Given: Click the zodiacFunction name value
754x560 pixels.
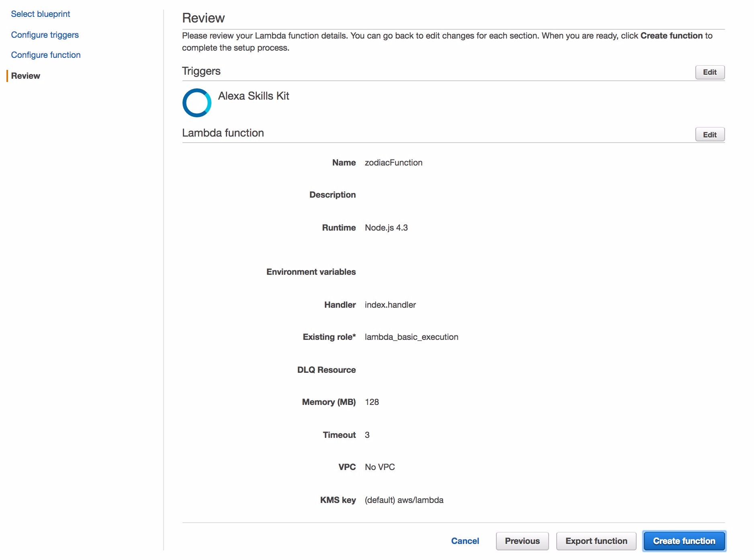Looking at the screenshot, I should 393,163.
